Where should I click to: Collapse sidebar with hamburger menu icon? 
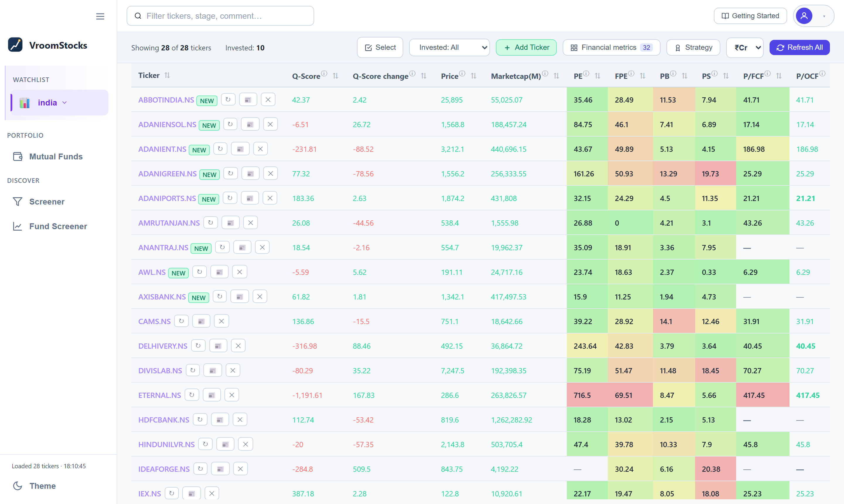tap(100, 16)
